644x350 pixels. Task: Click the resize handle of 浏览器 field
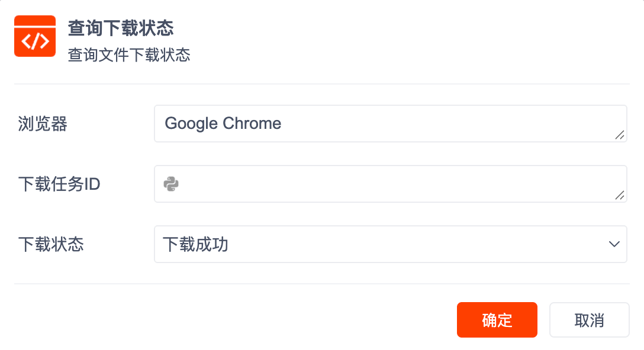pos(619,135)
